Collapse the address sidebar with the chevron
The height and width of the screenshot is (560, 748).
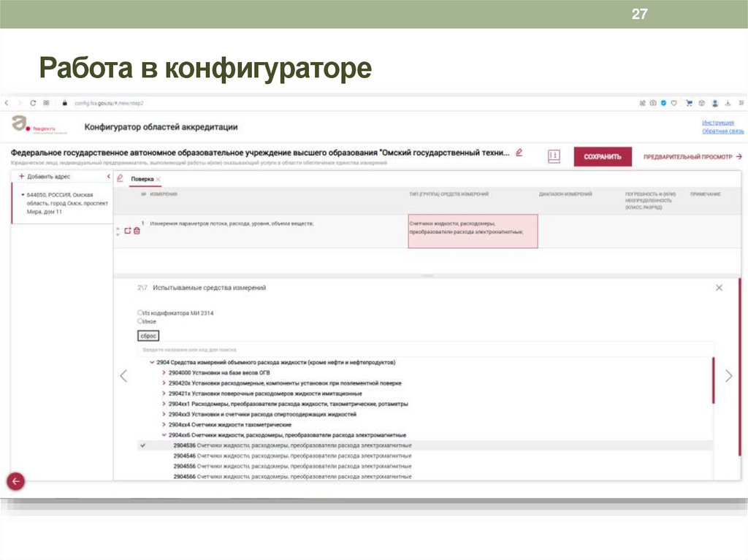click(107, 177)
